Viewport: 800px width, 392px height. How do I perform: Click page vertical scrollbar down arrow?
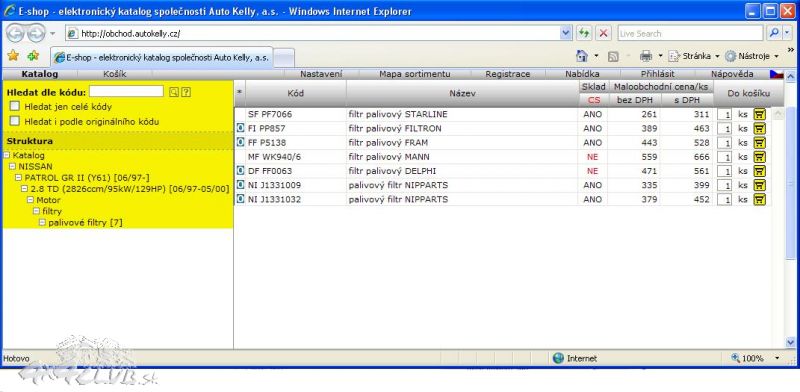tap(791, 342)
